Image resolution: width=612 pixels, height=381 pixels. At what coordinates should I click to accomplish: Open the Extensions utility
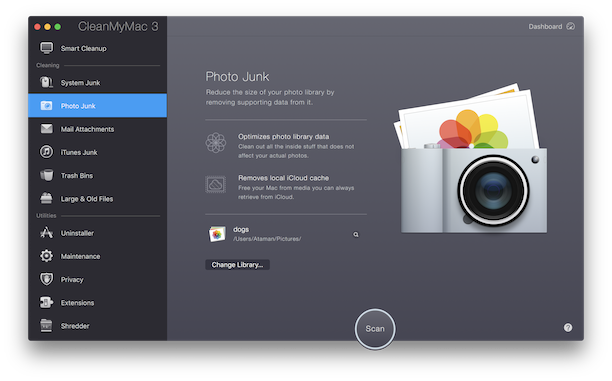[98, 303]
